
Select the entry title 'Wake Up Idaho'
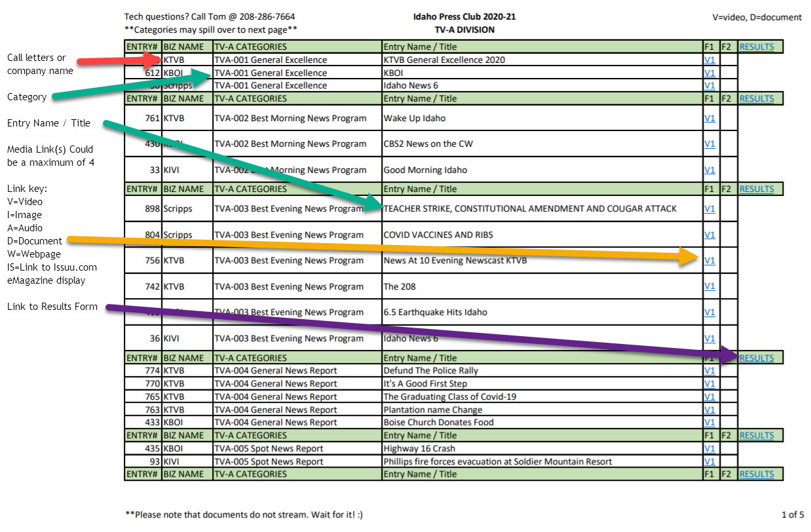[x=415, y=118]
